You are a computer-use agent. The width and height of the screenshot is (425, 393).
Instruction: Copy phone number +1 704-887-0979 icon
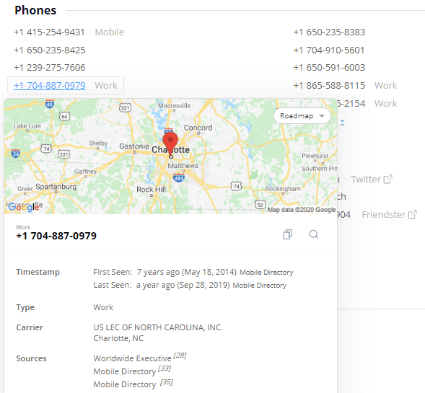[287, 234]
